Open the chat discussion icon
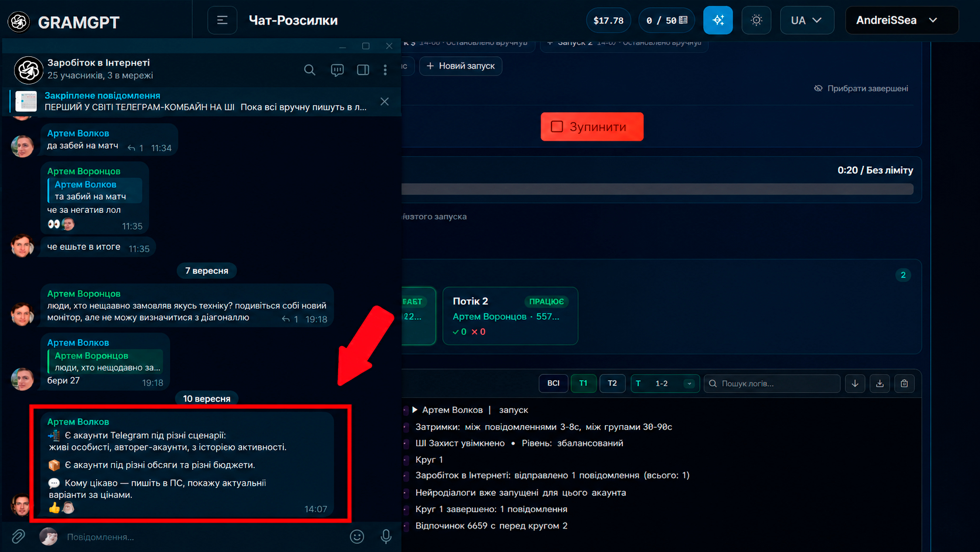 coord(337,70)
